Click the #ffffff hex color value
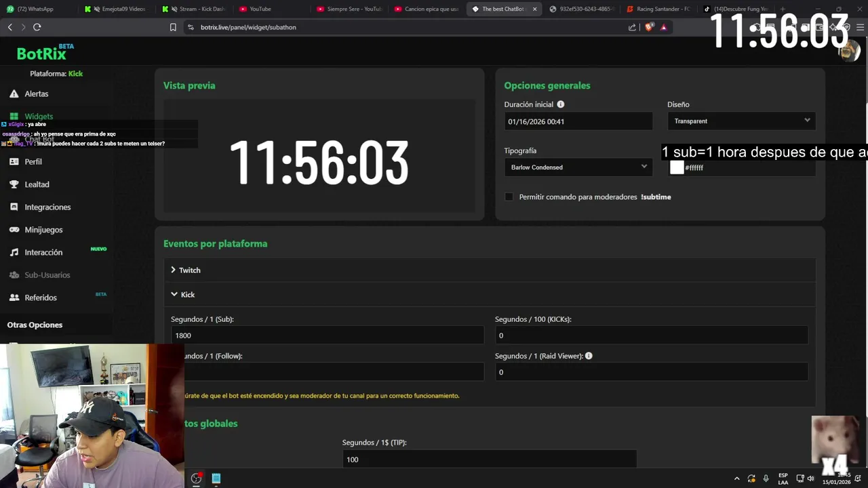 [694, 168]
